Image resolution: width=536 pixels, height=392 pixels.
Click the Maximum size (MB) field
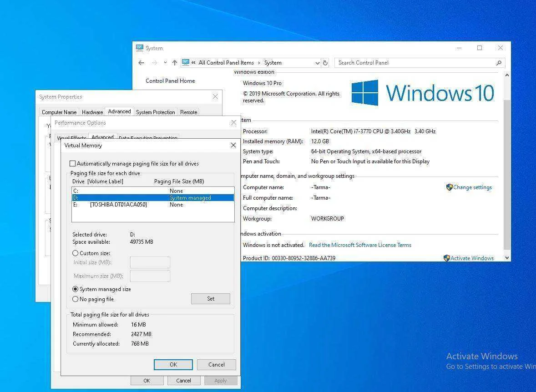150,276
